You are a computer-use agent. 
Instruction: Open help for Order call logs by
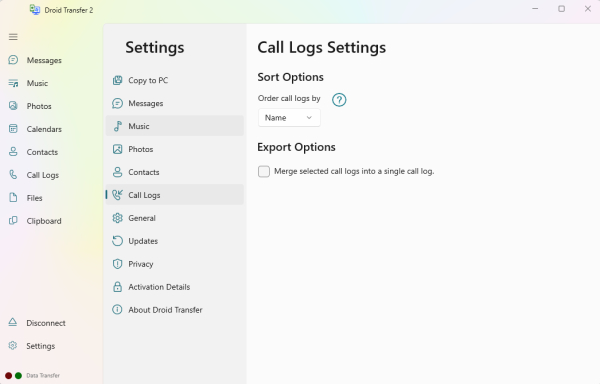pyautogui.click(x=339, y=100)
